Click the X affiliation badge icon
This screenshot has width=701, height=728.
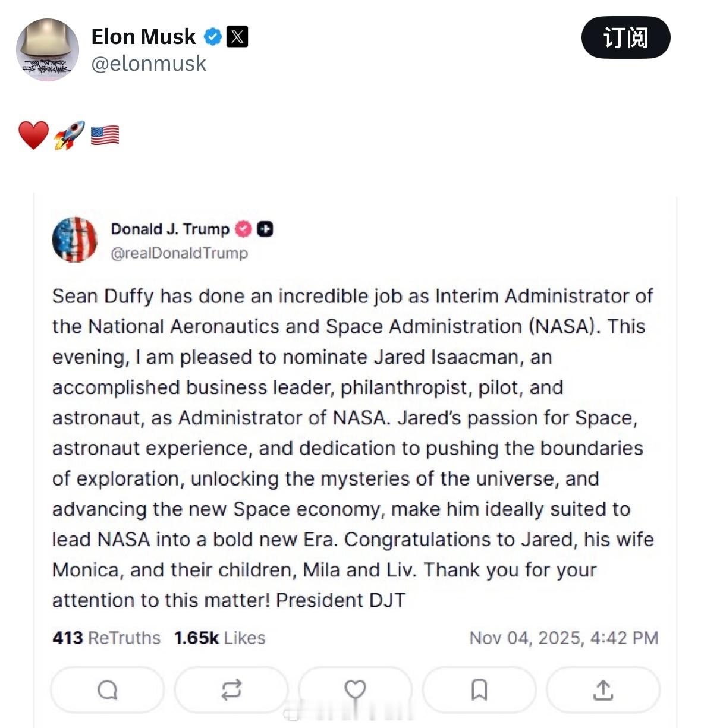coord(237,37)
